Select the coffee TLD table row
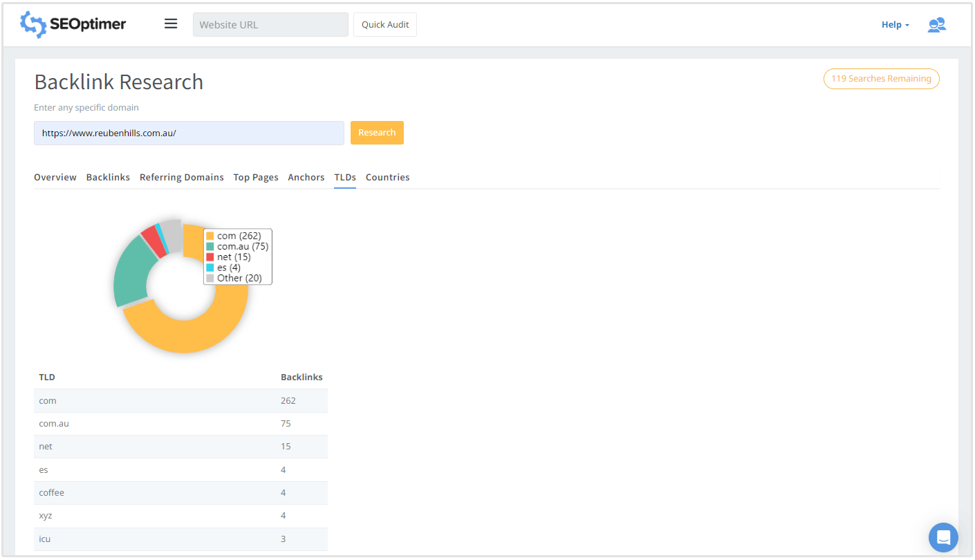 [x=180, y=493]
